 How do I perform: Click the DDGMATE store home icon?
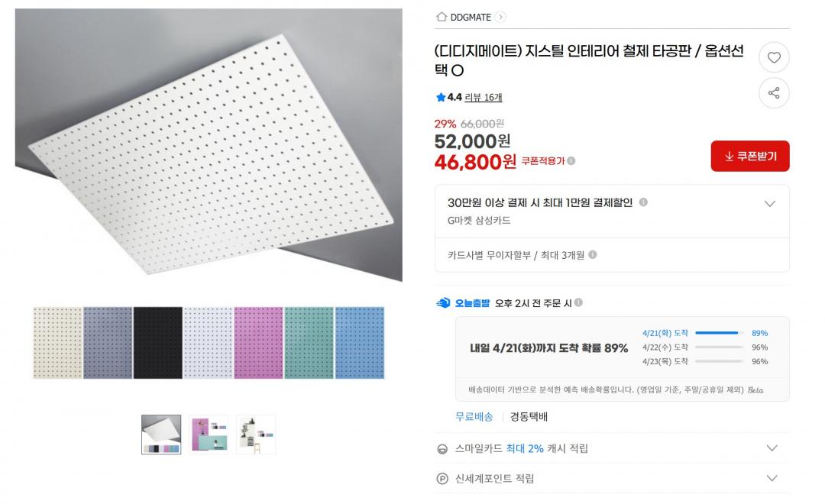(x=441, y=17)
